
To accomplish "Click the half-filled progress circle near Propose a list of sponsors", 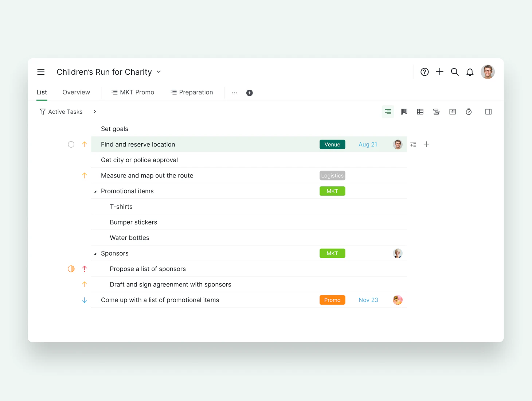I will (x=71, y=269).
